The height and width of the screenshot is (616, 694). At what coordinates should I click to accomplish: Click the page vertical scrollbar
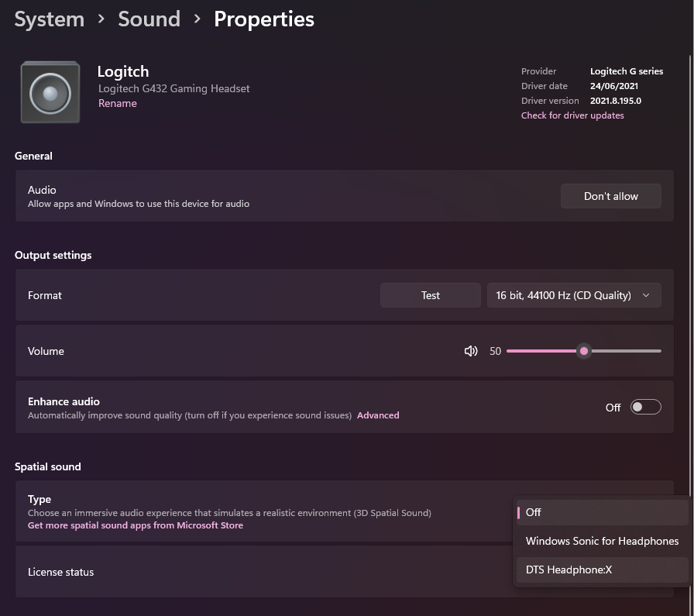click(x=690, y=274)
